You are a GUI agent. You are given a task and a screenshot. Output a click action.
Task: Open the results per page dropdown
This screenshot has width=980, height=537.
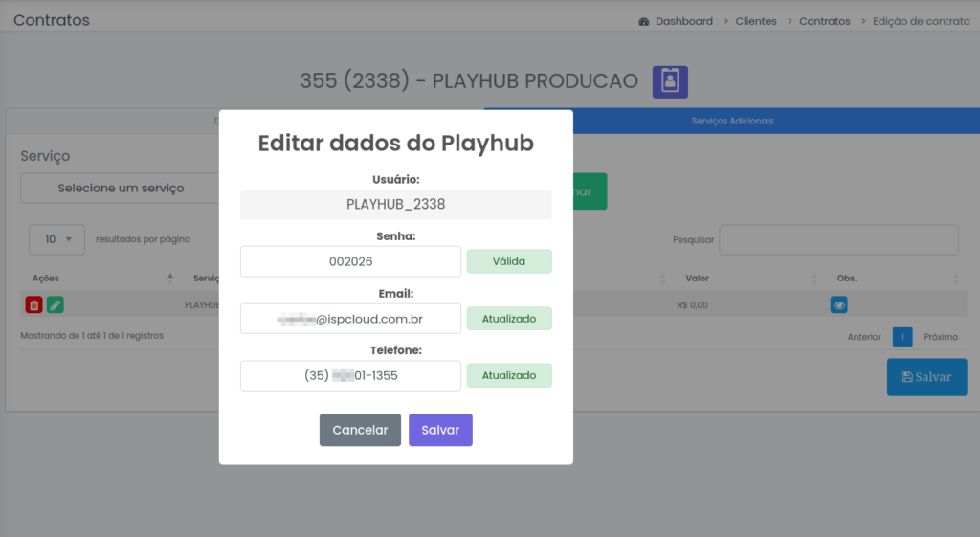click(x=56, y=239)
